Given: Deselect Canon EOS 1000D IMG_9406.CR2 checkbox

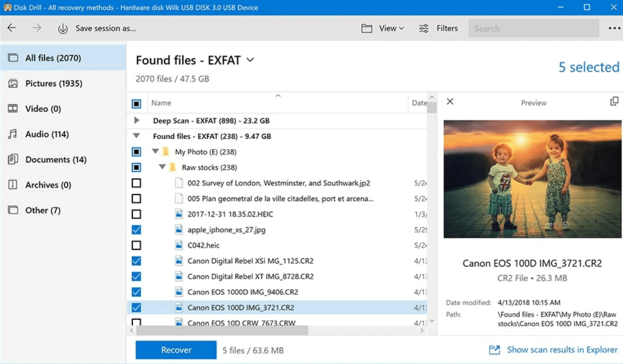Looking at the screenshot, I should tap(136, 292).
